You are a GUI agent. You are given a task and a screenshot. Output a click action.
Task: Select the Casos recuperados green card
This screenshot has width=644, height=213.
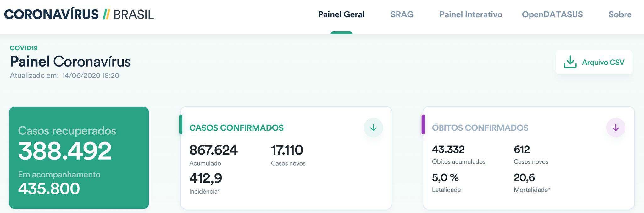(x=79, y=158)
